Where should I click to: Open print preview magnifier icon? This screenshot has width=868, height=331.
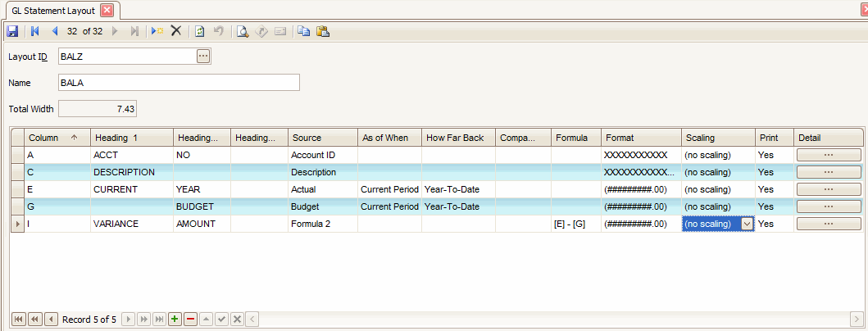point(243,31)
